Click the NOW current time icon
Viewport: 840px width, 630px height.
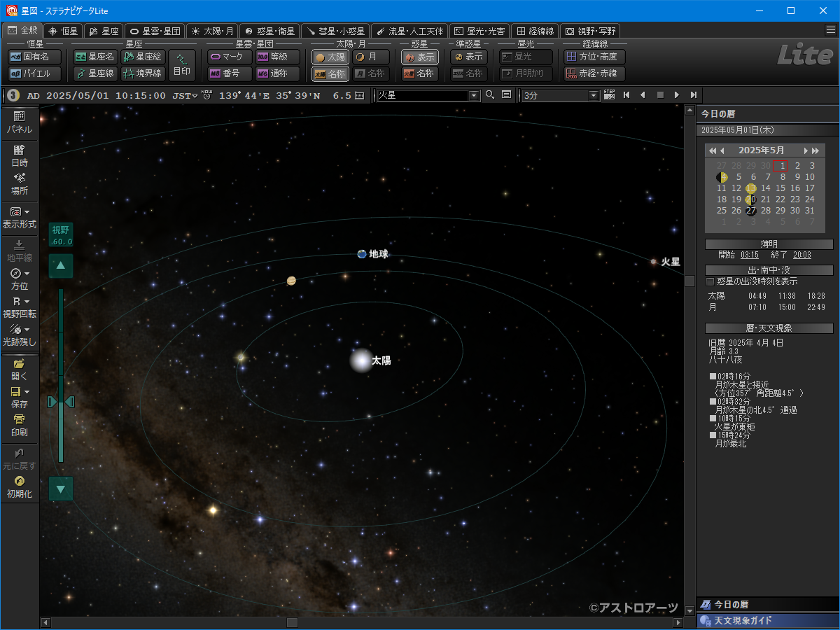point(206,95)
